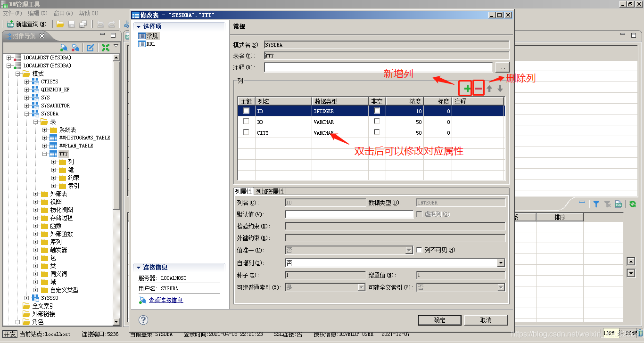The width and height of the screenshot is (644, 343).
Task: Open the 帮助 menu
Action: [x=88, y=13]
